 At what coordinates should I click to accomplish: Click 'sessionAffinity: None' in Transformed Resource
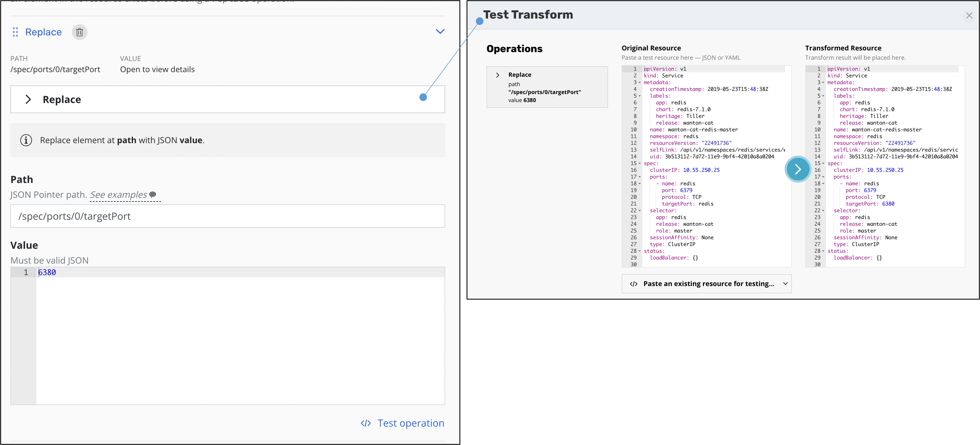click(x=865, y=238)
